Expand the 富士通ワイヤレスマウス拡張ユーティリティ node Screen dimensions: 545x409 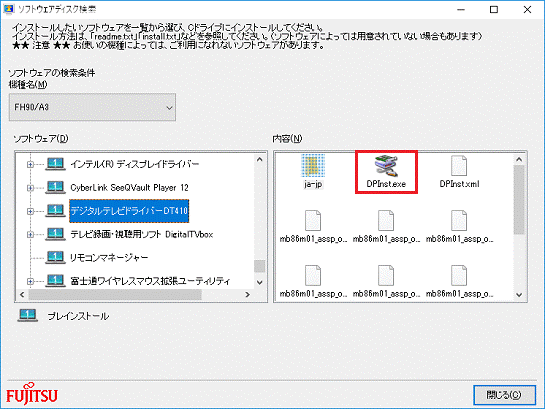point(30,281)
